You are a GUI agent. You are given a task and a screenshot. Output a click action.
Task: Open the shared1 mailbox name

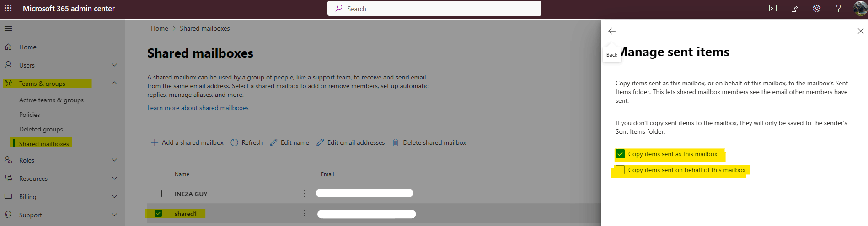pyautogui.click(x=186, y=214)
